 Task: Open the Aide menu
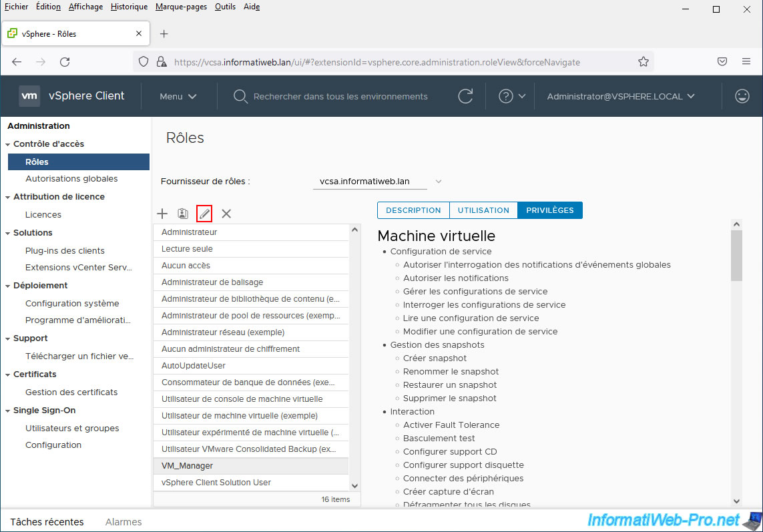252,7
